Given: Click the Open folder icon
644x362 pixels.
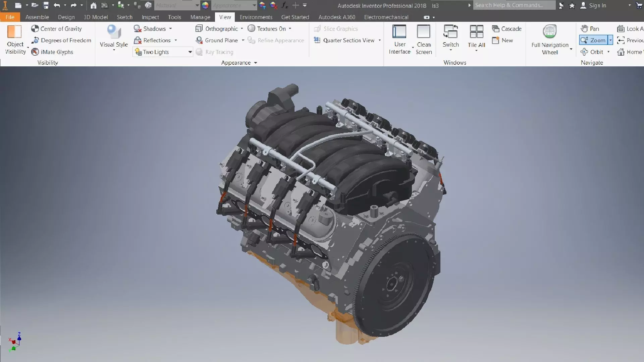Looking at the screenshot, I should click(x=35, y=5).
